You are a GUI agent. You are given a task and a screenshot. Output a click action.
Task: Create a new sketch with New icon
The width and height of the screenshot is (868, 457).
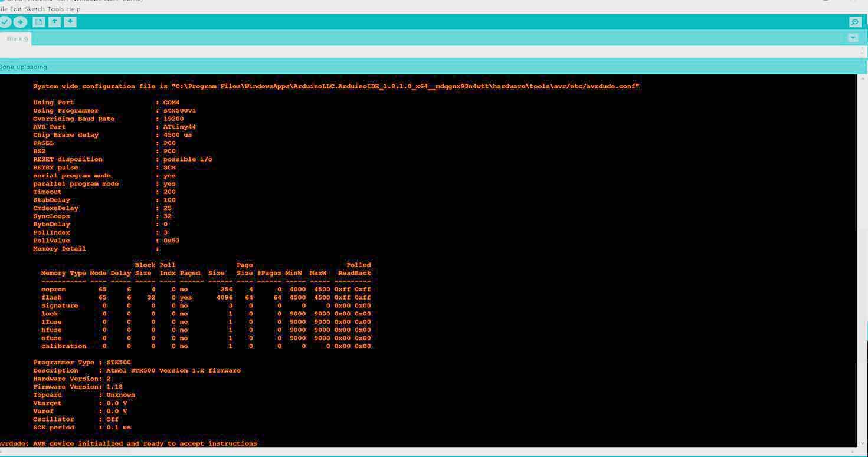pos(39,22)
